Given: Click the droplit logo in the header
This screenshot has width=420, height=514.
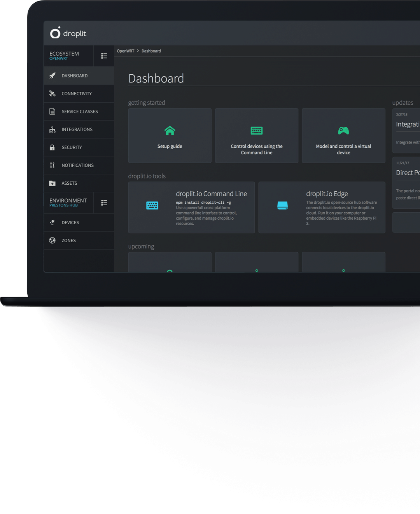Looking at the screenshot, I should (68, 33).
